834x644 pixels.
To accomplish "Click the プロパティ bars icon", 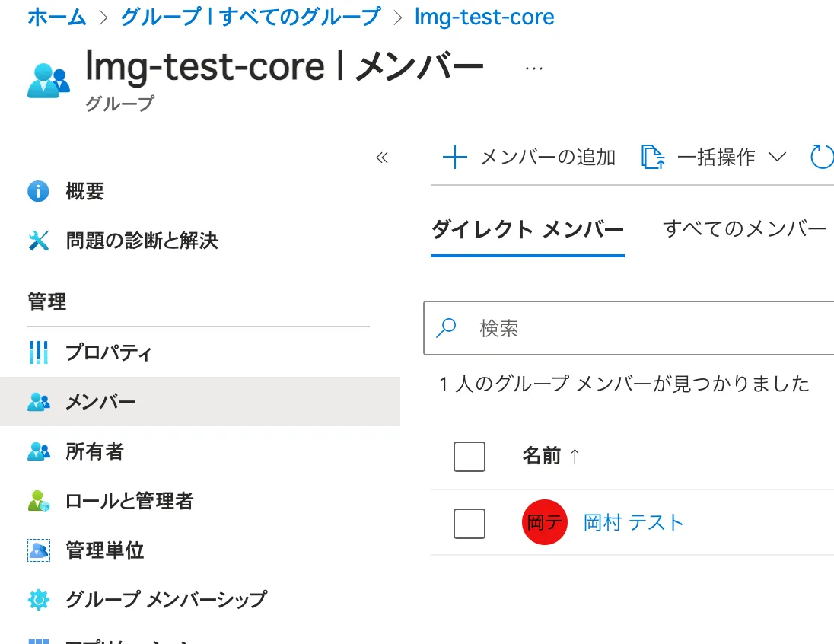I will tap(38, 352).
